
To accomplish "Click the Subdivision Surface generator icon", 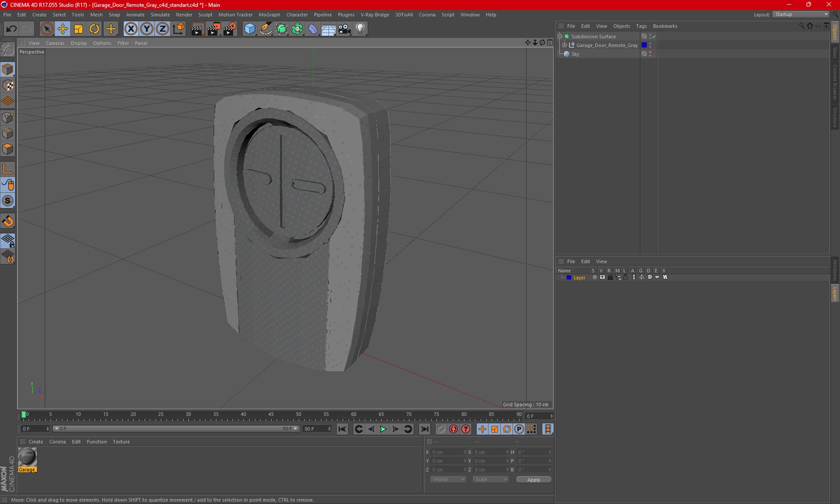I will tap(281, 29).
